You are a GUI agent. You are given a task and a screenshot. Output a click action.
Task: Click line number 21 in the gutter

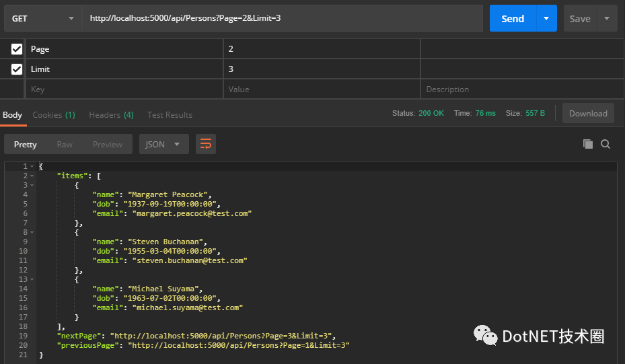[x=23, y=355]
